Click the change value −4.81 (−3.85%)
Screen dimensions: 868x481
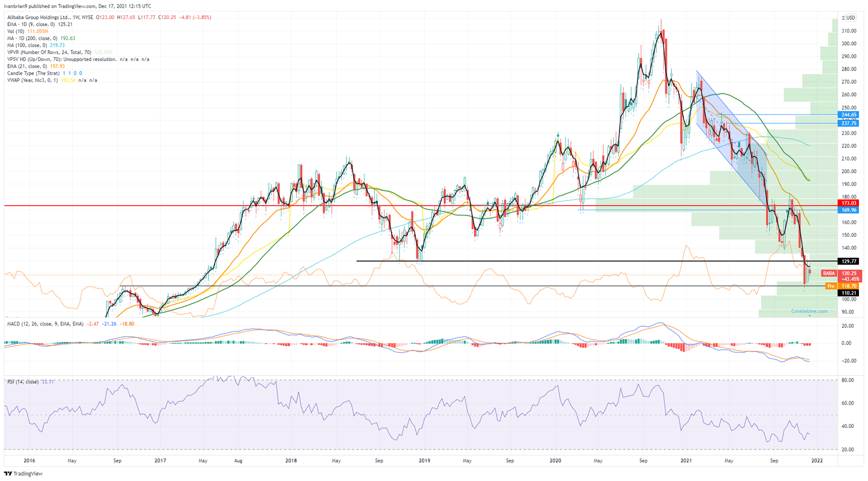coord(195,18)
